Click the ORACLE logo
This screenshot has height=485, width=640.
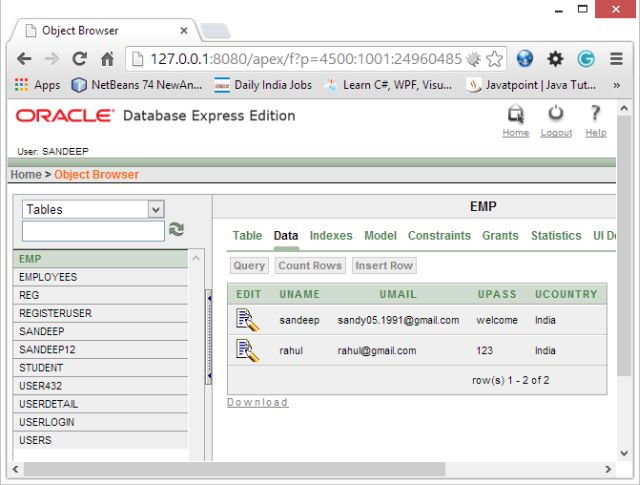click(x=65, y=116)
